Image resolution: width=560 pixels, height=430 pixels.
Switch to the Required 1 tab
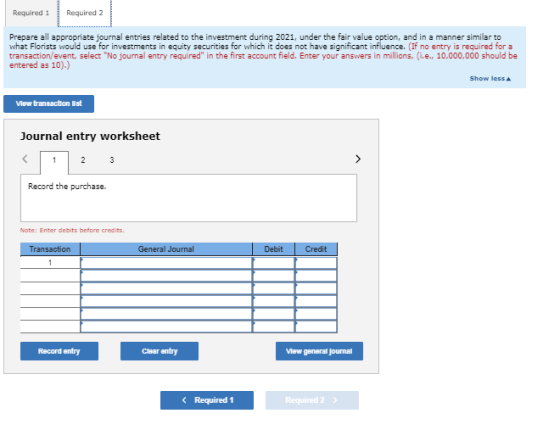[x=31, y=13]
